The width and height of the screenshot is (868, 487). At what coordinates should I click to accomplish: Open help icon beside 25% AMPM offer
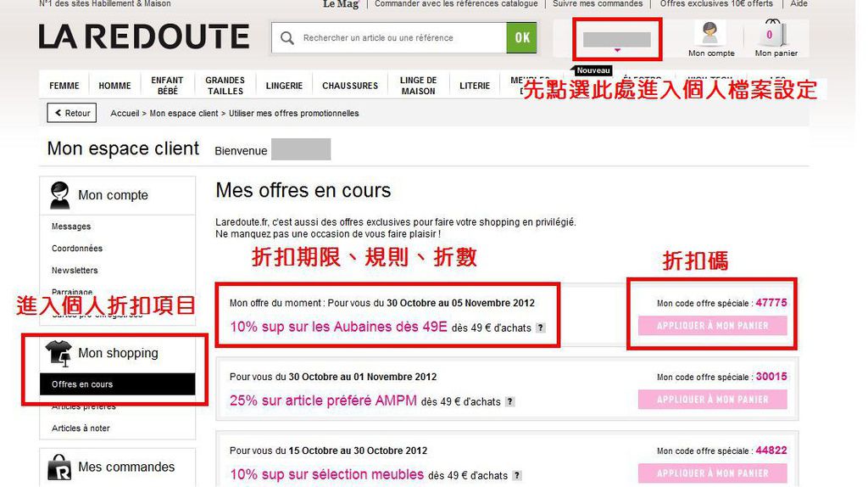point(509,401)
